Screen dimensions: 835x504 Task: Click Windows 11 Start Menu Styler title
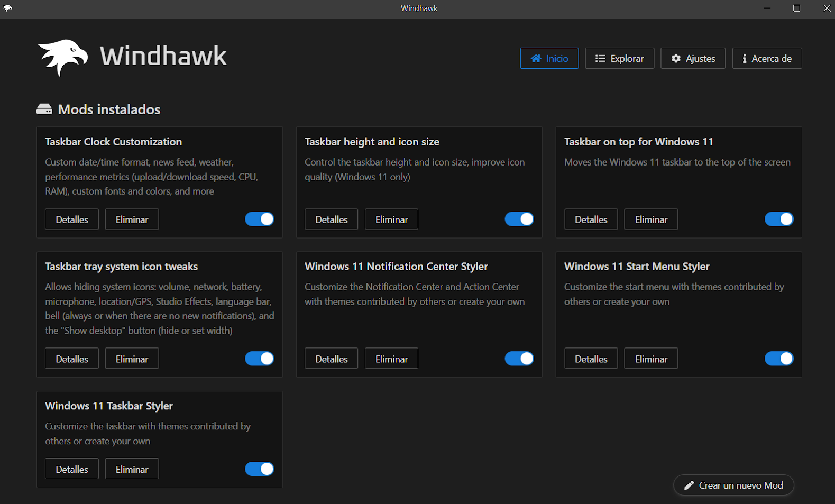[x=637, y=267]
